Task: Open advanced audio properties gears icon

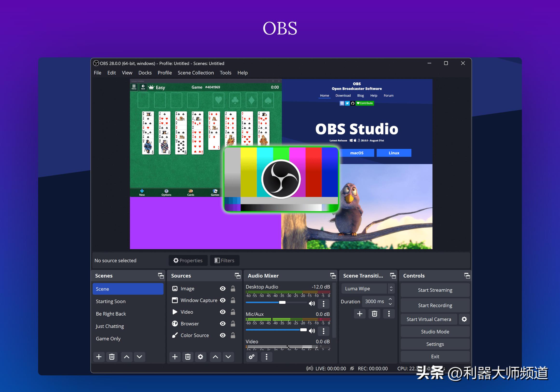Action: click(252, 357)
